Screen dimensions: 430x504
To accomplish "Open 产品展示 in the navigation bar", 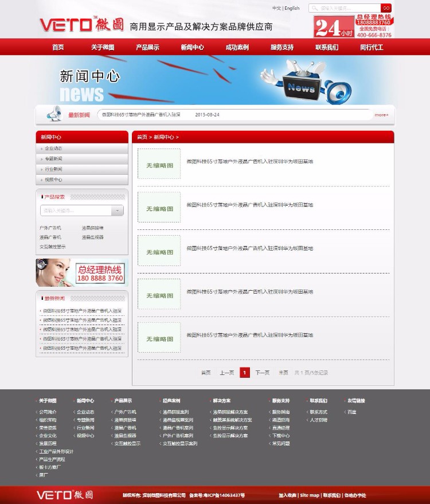I will tap(147, 47).
